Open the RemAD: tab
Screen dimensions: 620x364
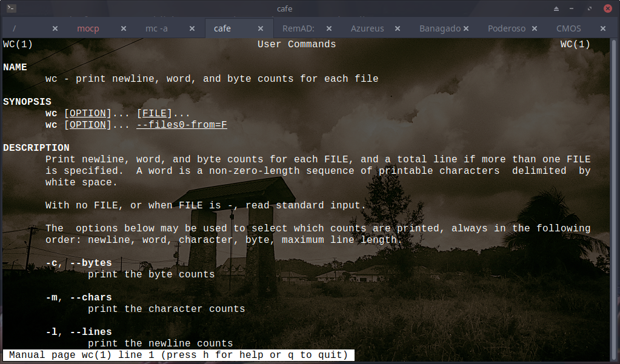click(298, 28)
